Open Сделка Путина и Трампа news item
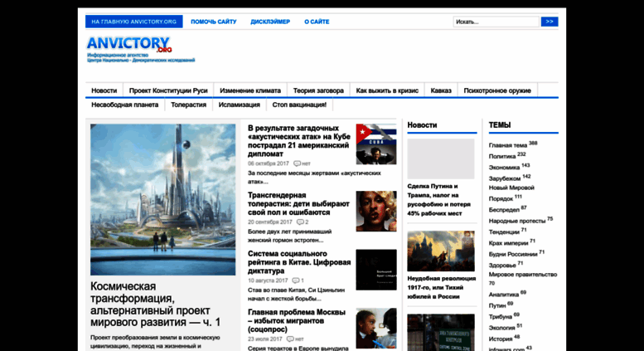This screenshot has height=351, width=644. click(439, 200)
